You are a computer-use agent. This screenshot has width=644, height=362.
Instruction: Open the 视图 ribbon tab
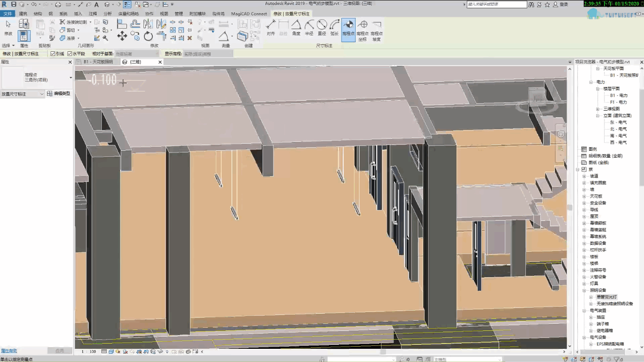tap(164, 14)
